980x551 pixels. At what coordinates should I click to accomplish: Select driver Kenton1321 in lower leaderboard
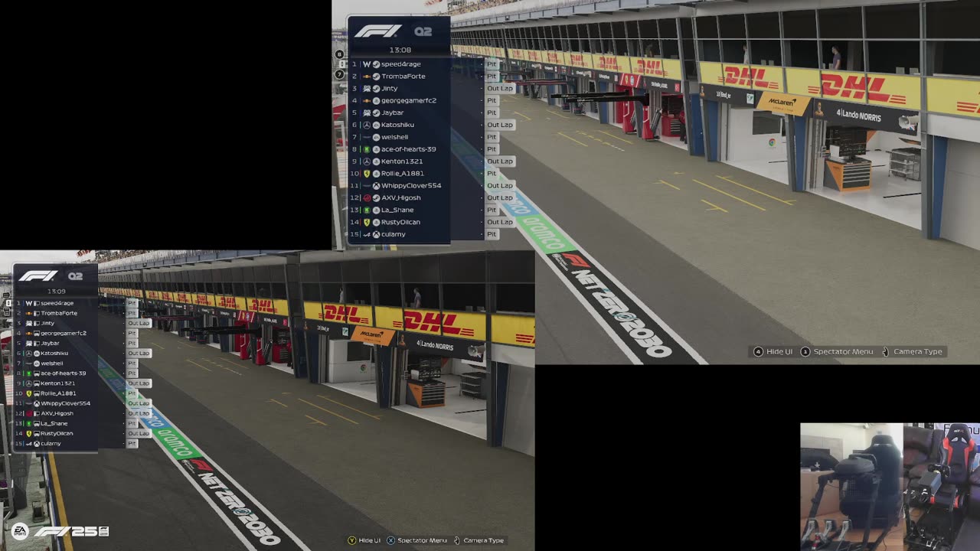[x=57, y=383]
